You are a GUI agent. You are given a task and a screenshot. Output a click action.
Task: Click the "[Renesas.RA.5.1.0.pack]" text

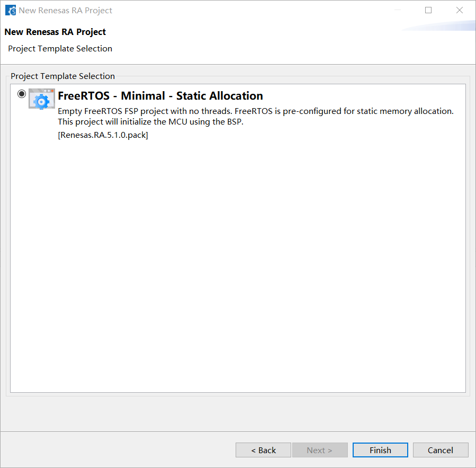tap(103, 135)
